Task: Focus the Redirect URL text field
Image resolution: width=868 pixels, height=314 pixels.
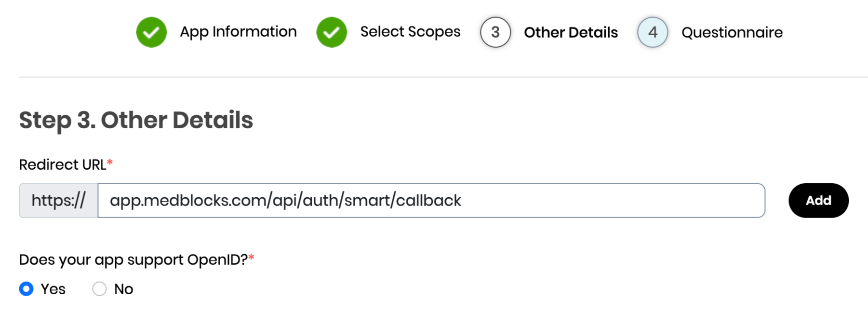Action: pos(431,200)
